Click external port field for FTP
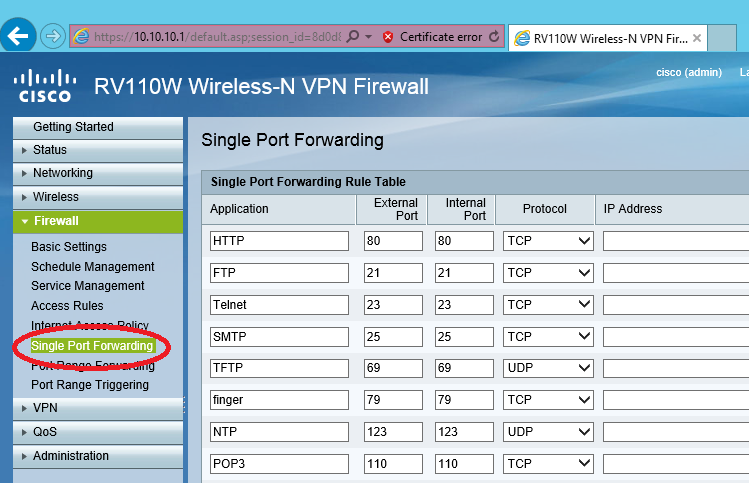This screenshot has width=749, height=483. click(x=393, y=273)
